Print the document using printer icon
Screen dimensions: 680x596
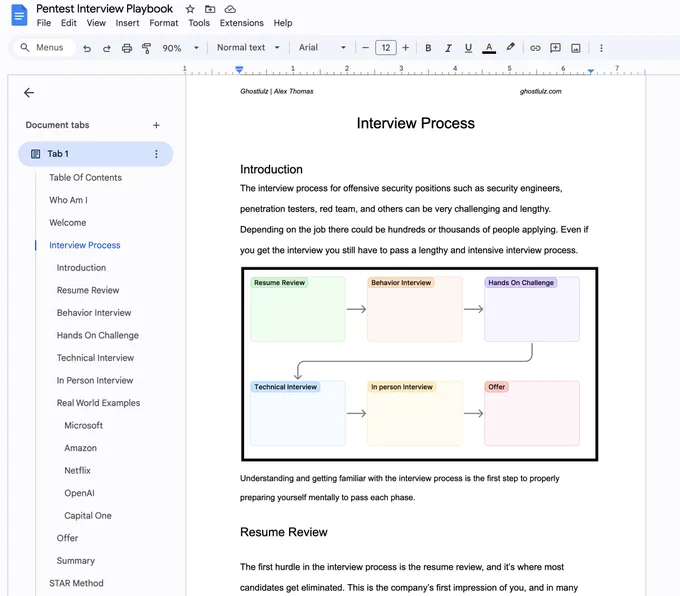pos(127,48)
